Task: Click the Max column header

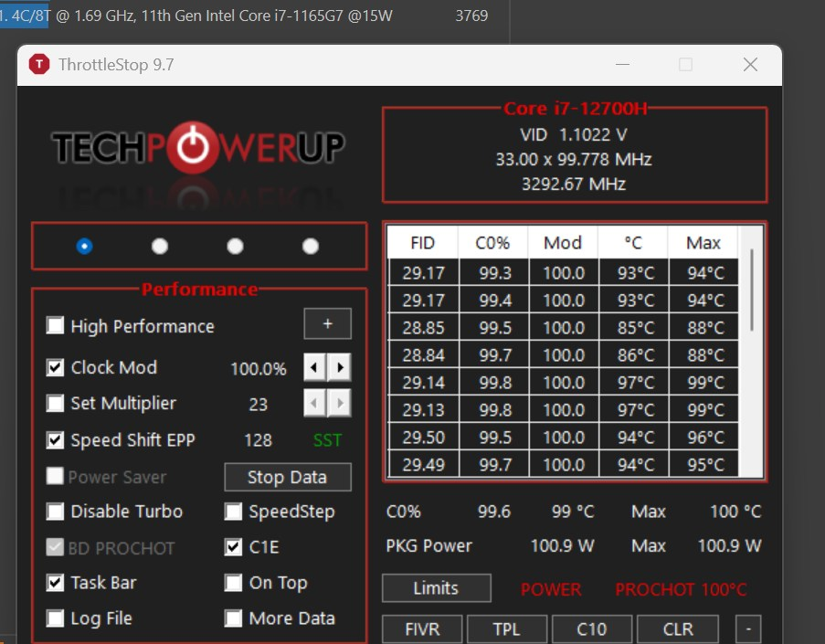Action: 703,243
